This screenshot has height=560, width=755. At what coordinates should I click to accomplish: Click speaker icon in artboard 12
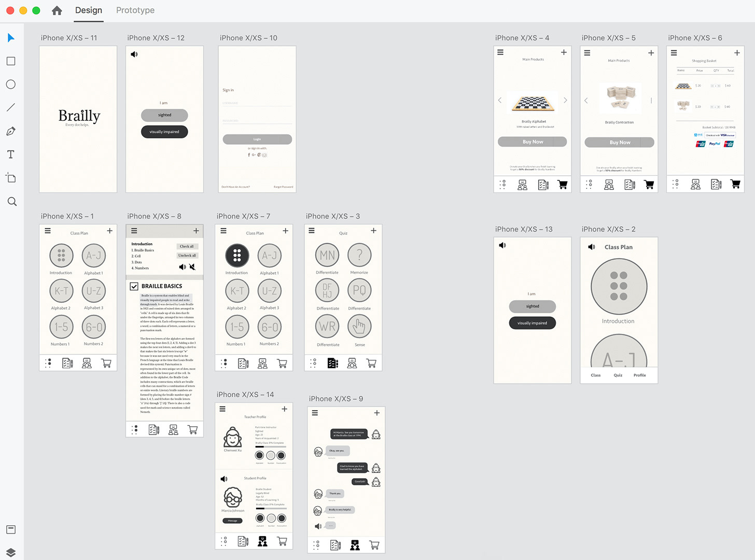tap(134, 54)
